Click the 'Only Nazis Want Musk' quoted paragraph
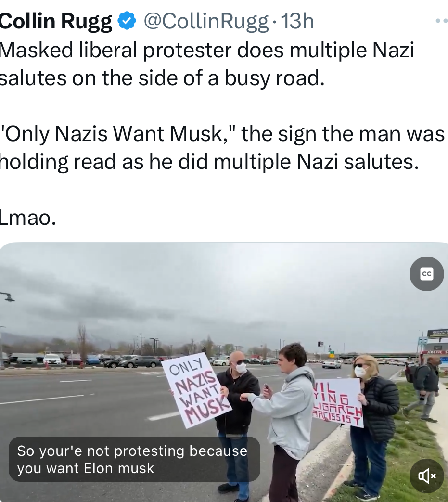 point(222,148)
